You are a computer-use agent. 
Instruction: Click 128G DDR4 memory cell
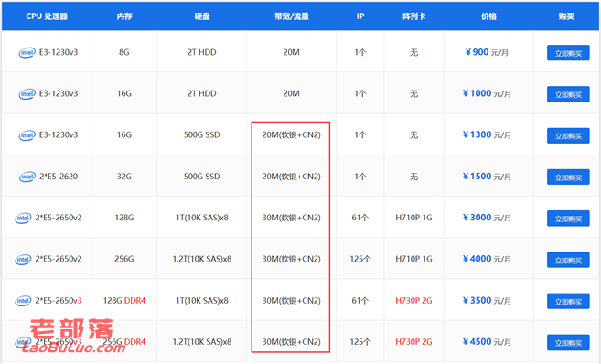124,300
